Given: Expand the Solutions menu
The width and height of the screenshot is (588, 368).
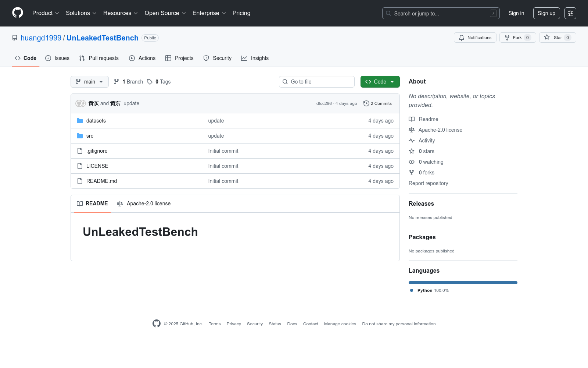Looking at the screenshot, I should pyautogui.click(x=81, y=13).
